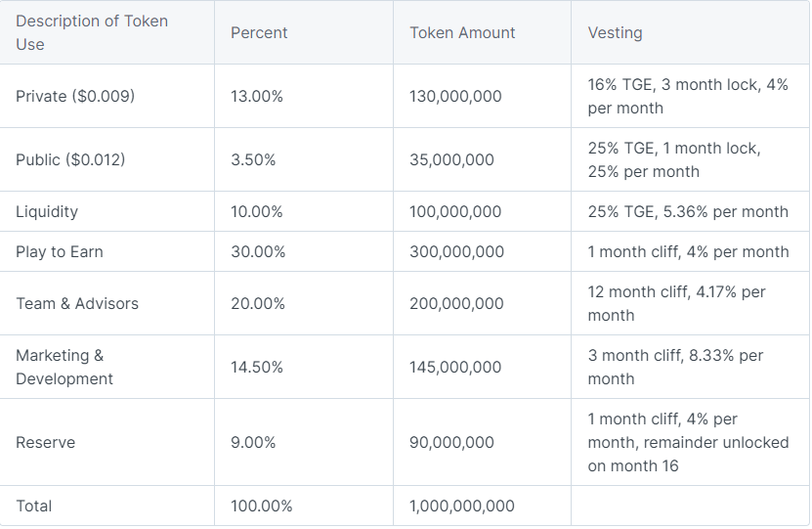
Task: Click the 1,000,000,000 total token amount
Action: click(x=462, y=506)
